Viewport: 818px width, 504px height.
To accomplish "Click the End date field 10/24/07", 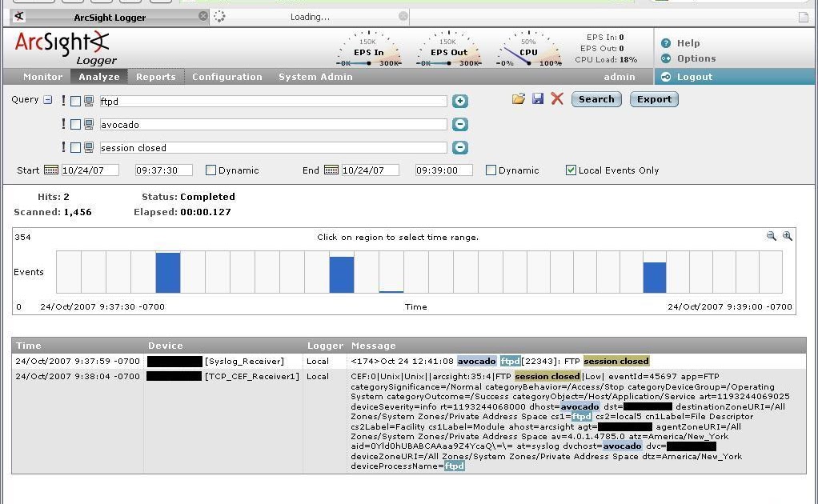I will click(x=371, y=170).
